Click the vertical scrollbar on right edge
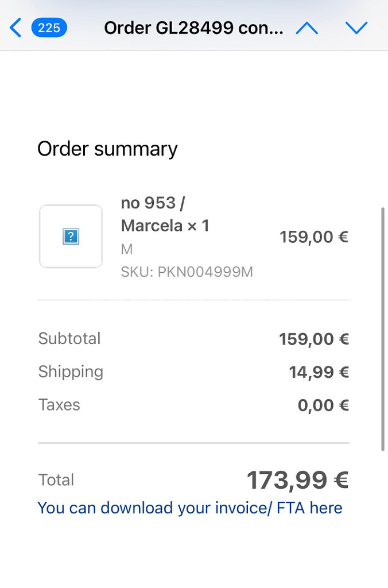 click(383, 328)
